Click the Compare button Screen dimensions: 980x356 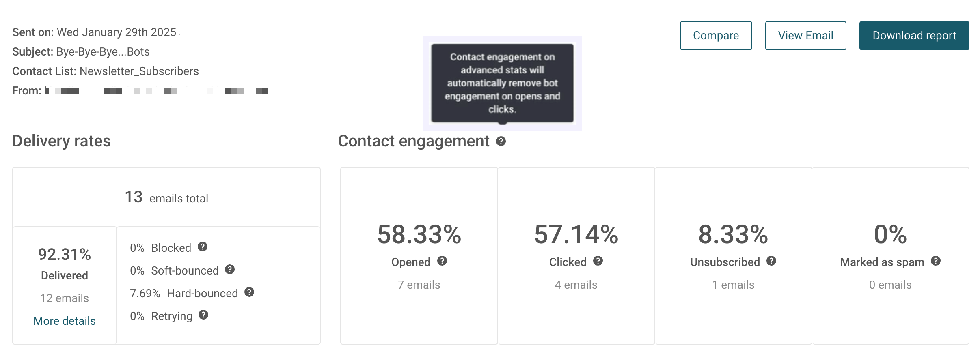coord(716,36)
